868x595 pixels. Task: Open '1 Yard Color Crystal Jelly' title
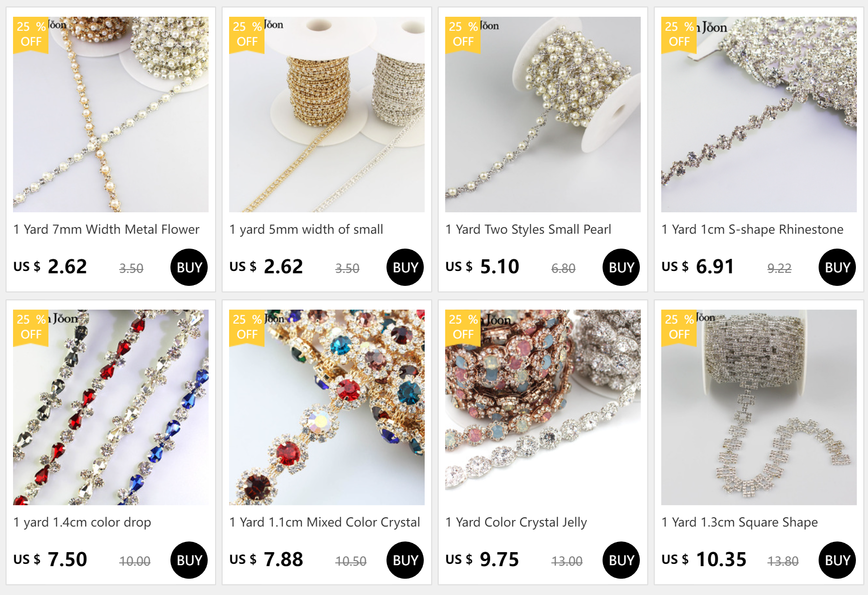[516, 522]
